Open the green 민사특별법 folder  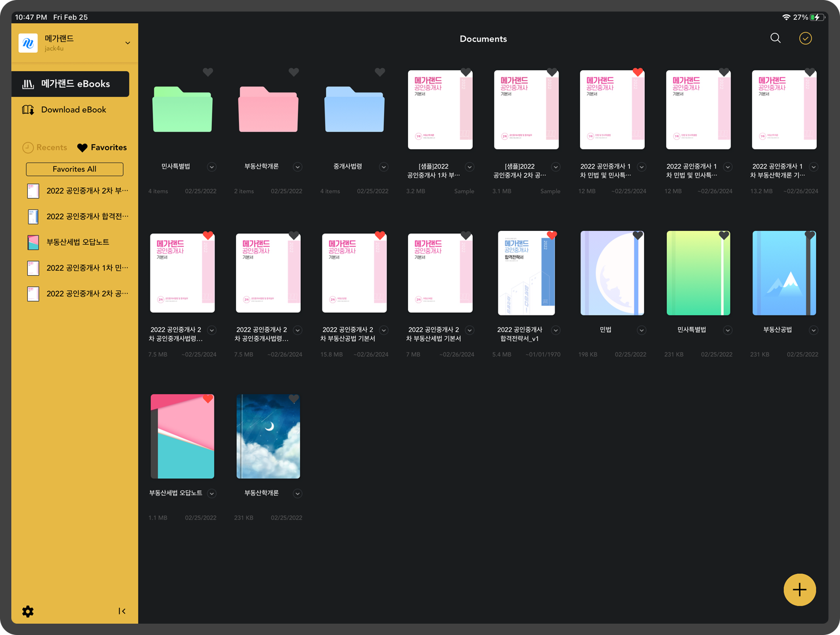point(182,109)
